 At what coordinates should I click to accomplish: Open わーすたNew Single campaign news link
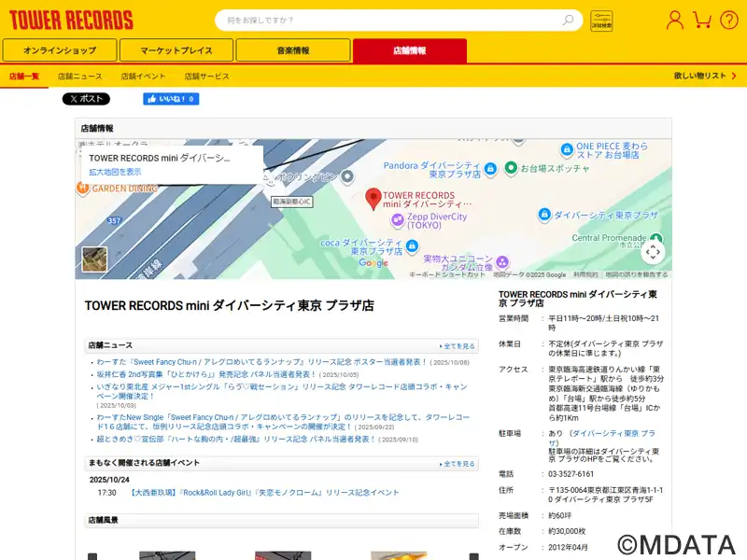tap(283, 422)
